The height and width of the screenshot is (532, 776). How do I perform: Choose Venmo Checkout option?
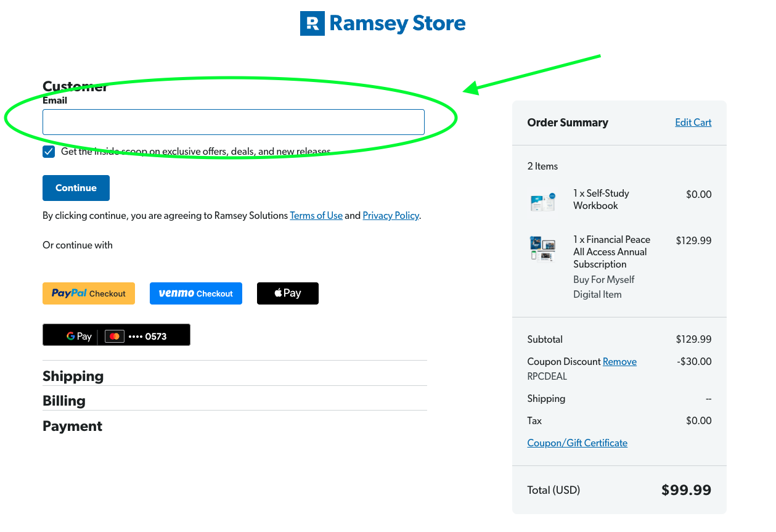(196, 293)
